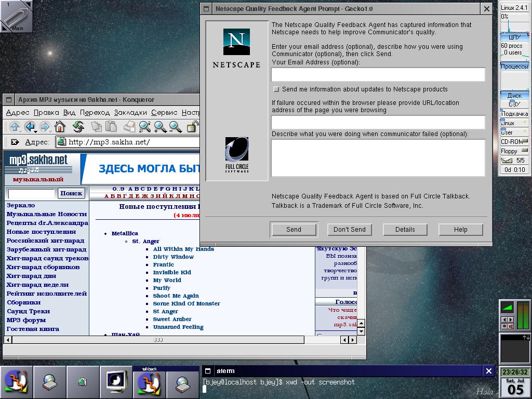The width and height of the screenshot is (532, 399).
Task: Open the talkback dock app icon
Action: [149, 382]
